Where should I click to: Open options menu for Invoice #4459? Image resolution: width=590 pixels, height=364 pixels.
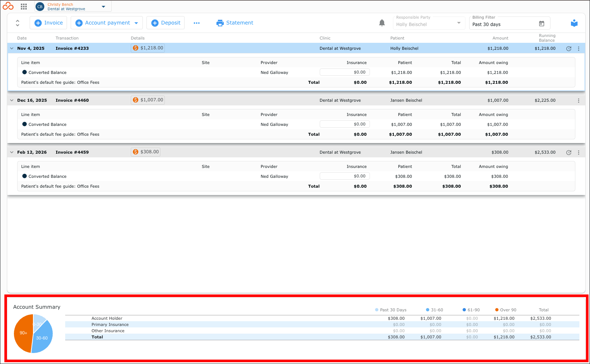click(579, 153)
